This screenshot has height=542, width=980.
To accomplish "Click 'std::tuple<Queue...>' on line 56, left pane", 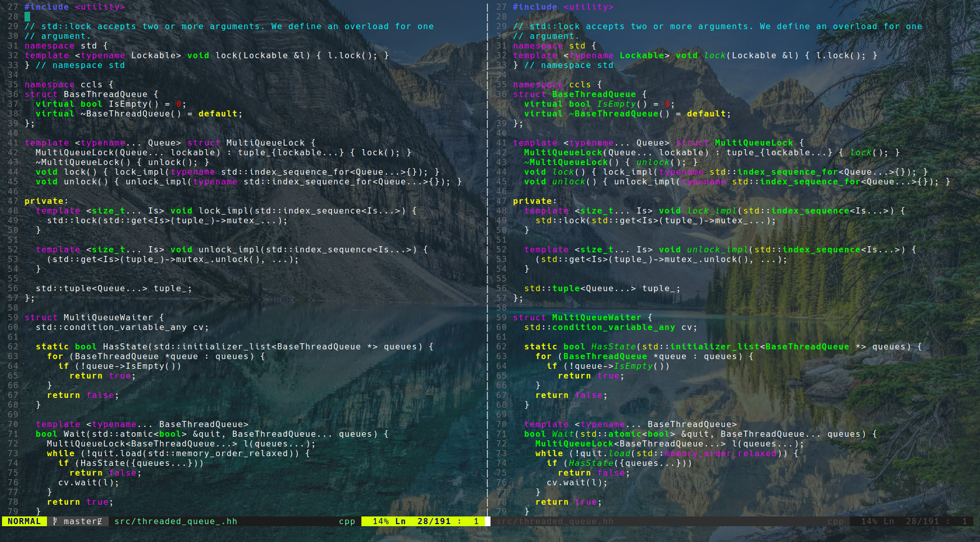I will (91, 288).
